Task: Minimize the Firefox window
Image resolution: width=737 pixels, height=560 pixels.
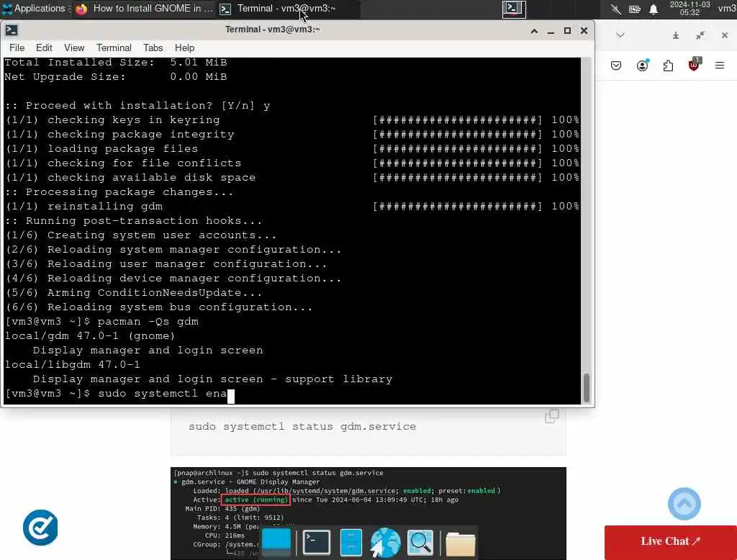Action: [675, 35]
